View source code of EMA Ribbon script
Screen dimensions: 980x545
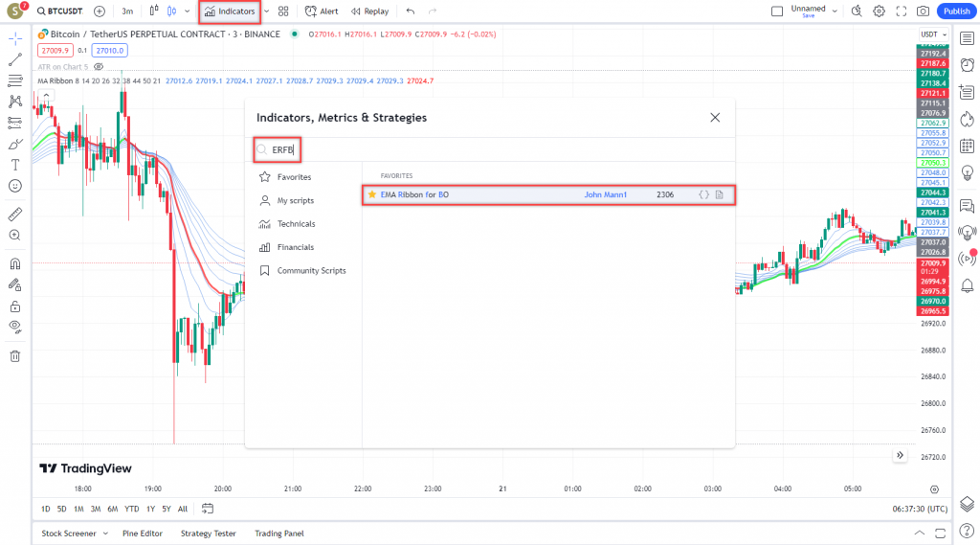click(703, 194)
